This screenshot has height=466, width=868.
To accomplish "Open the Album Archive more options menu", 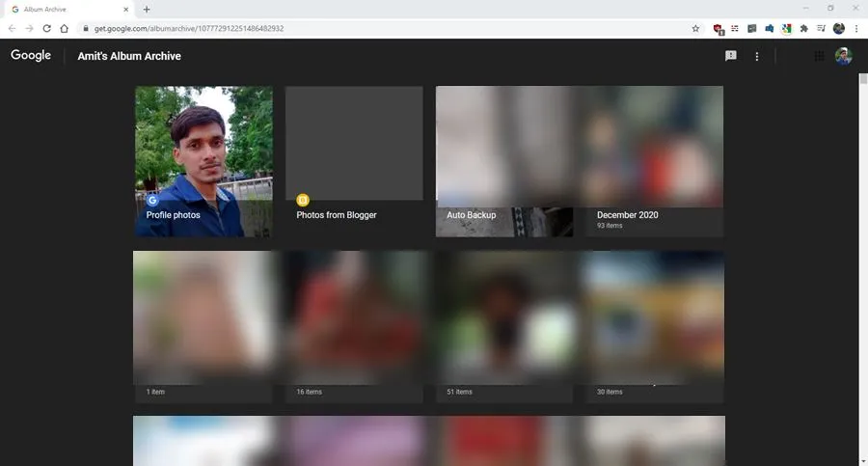I will (757, 56).
